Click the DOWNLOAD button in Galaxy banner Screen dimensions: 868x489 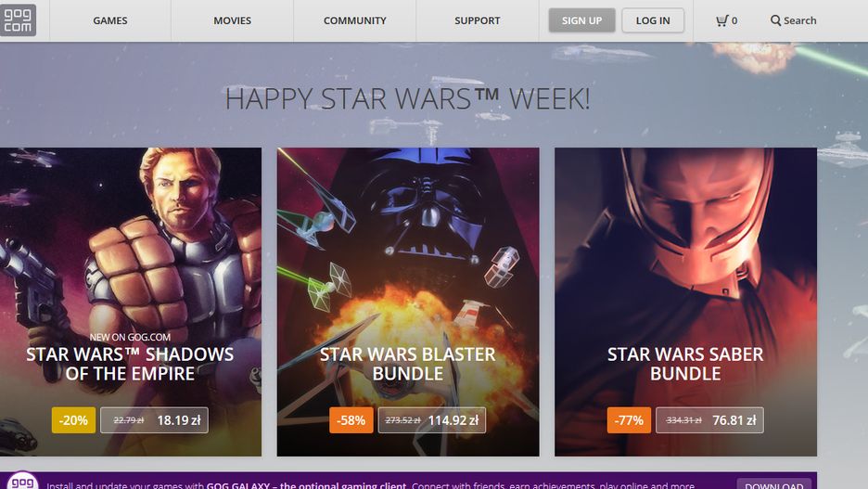[774, 483]
